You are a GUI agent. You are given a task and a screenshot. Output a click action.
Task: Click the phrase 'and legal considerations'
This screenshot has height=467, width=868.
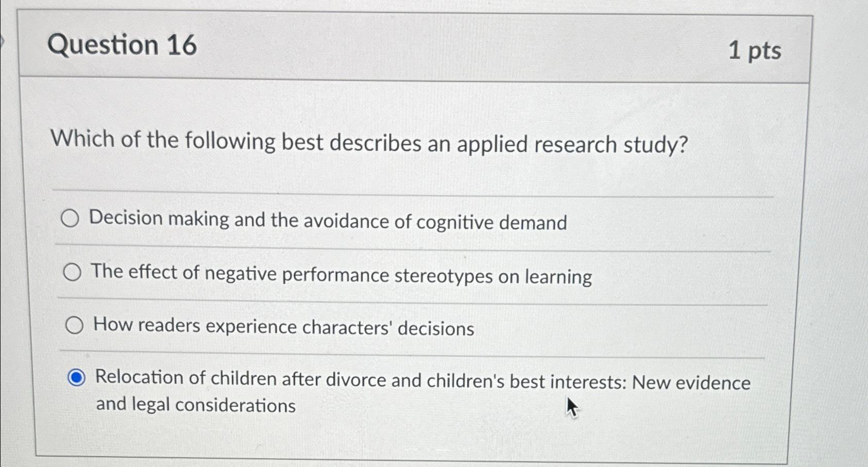coord(196,405)
